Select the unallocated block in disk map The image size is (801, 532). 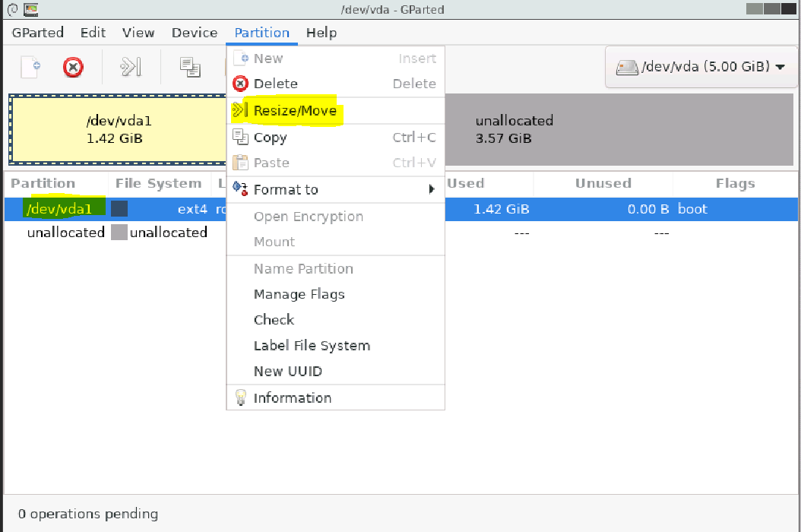pyautogui.click(x=619, y=130)
